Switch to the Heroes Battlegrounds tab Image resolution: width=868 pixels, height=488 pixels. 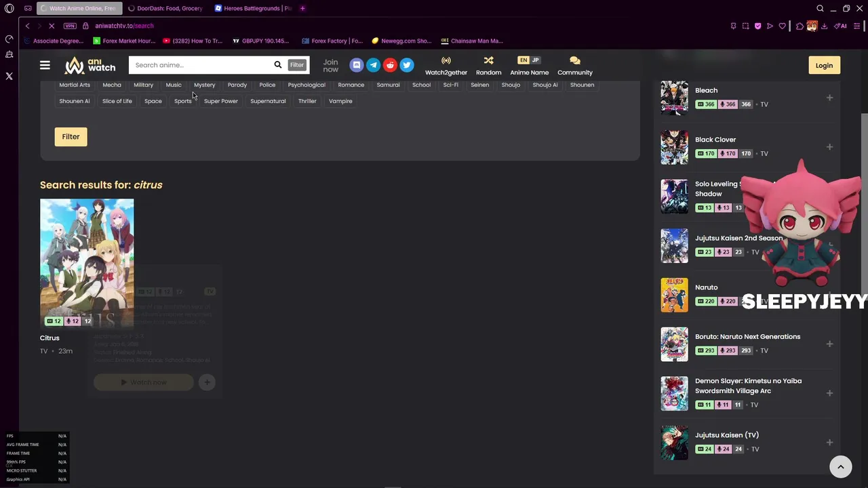pos(254,8)
